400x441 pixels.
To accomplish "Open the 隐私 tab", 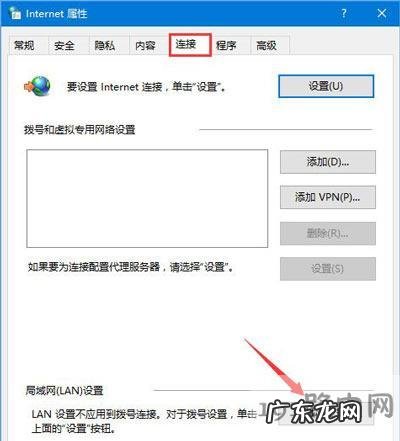I will tap(105, 45).
